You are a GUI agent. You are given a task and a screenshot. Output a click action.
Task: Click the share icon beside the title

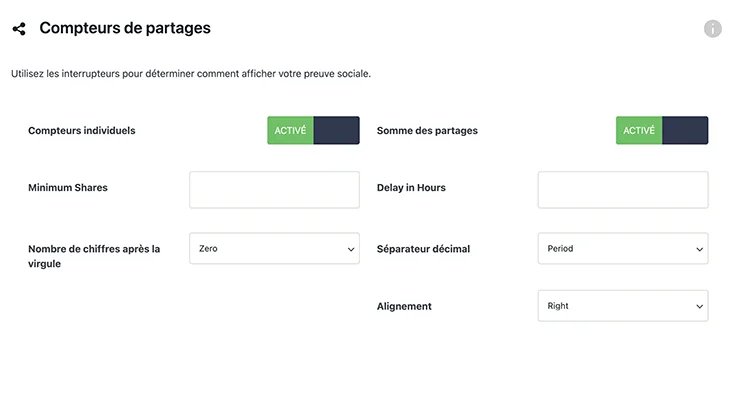19,29
